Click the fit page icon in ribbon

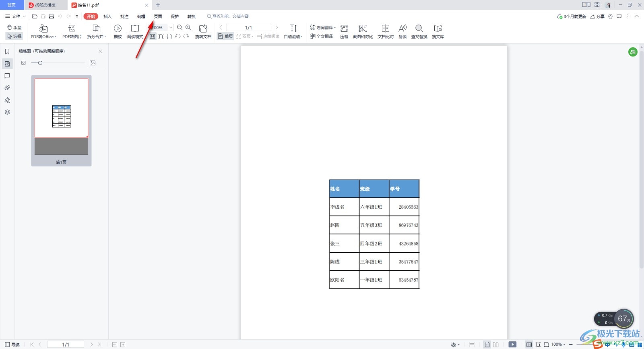click(x=161, y=36)
